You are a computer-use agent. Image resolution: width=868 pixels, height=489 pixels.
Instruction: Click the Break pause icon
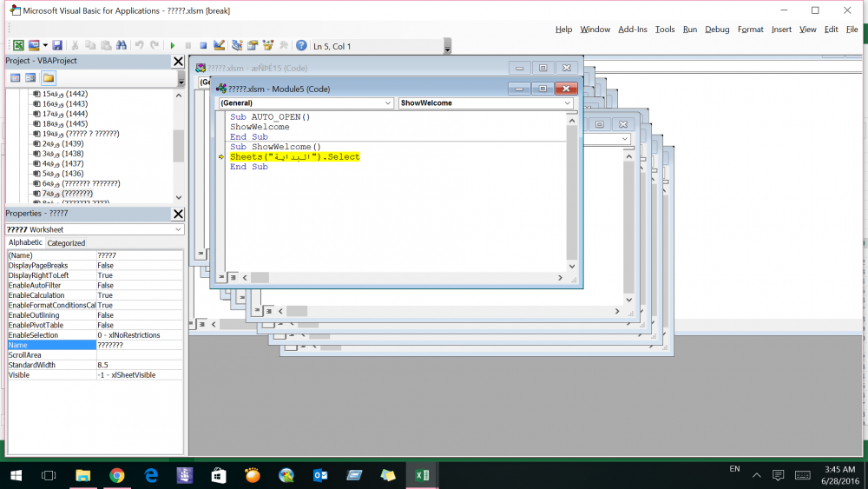(x=187, y=45)
